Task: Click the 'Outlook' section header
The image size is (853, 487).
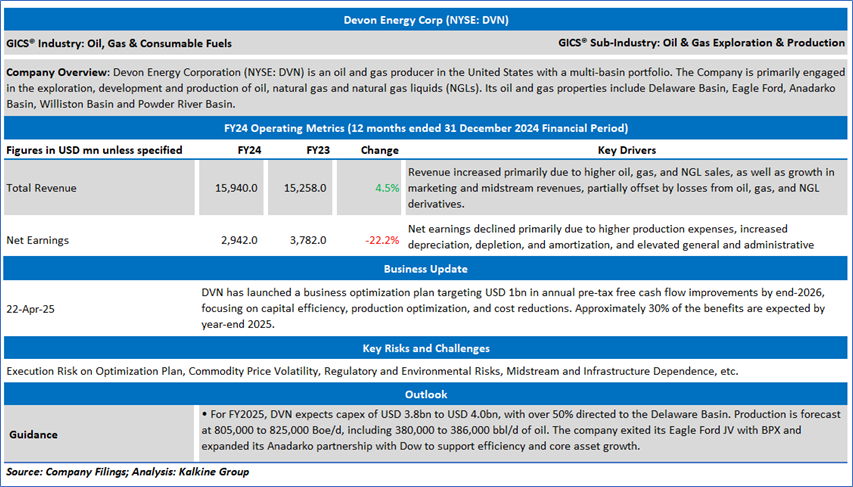Action: coord(425,394)
